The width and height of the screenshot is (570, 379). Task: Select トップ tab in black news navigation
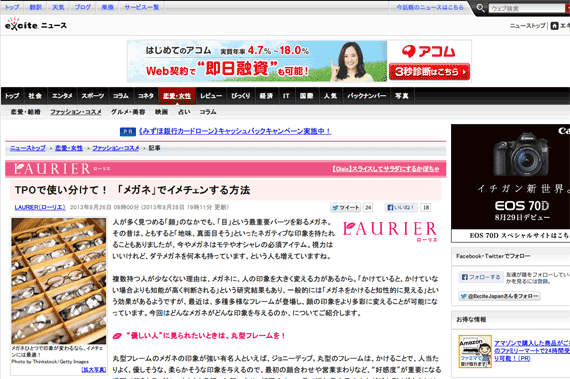[12, 96]
